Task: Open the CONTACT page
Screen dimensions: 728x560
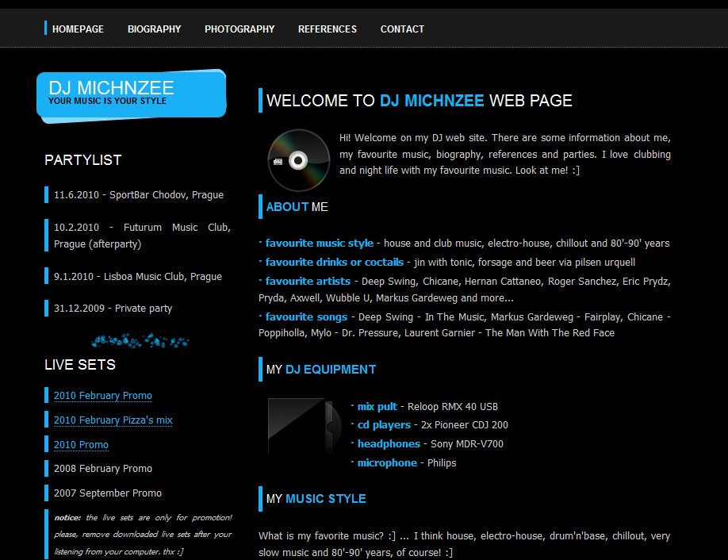Action: coord(402,29)
